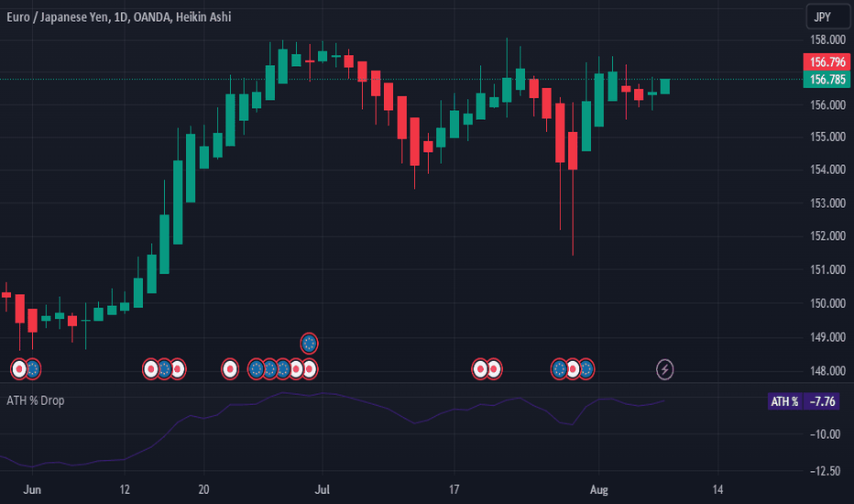Open the EU flag event icon at the Jun gridline

[33, 369]
